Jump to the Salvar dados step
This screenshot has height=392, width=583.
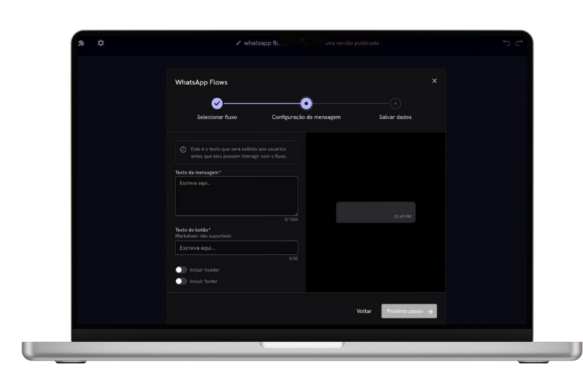point(395,103)
